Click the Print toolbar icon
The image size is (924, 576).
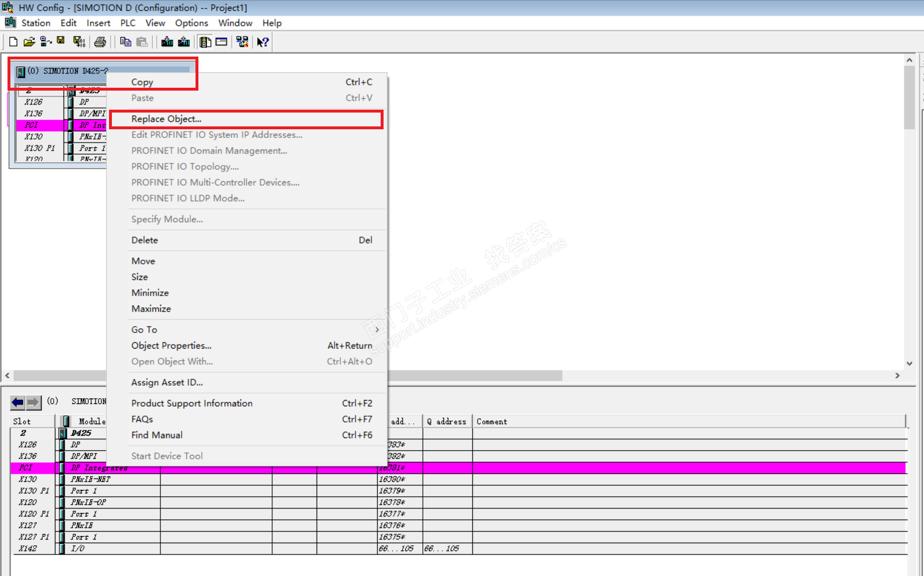click(100, 42)
